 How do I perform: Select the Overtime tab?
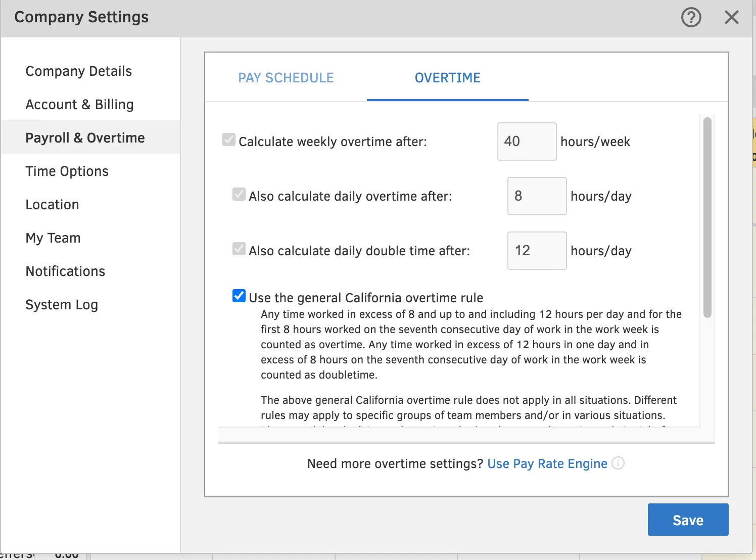coord(447,77)
